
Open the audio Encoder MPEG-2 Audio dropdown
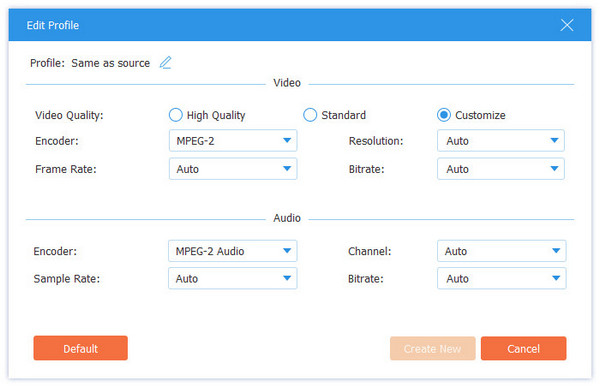tap(233, 251)
